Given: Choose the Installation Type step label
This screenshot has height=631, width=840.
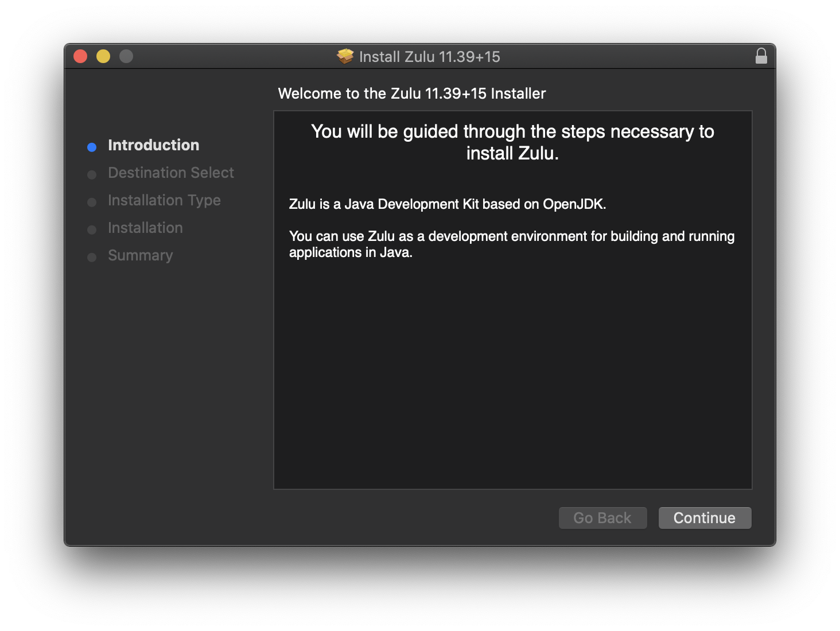Looking at the screenshot, I should pyautogui.click(x=164, y=200).
